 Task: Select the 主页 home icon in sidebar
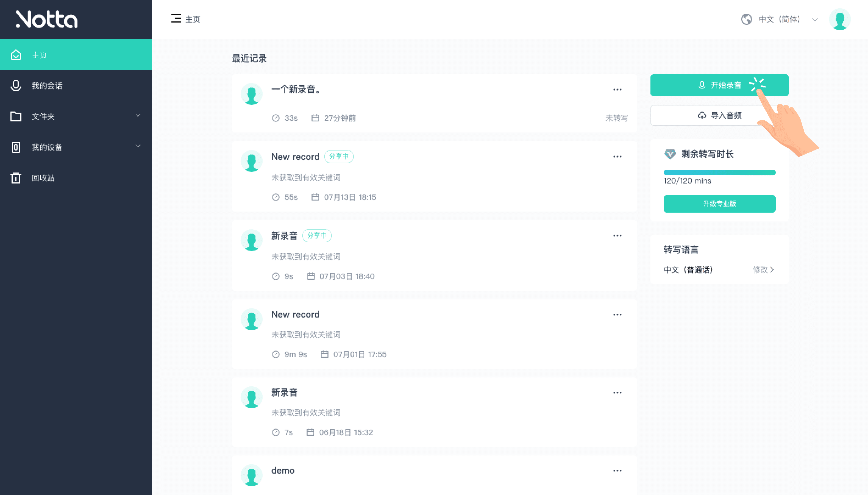16,54
